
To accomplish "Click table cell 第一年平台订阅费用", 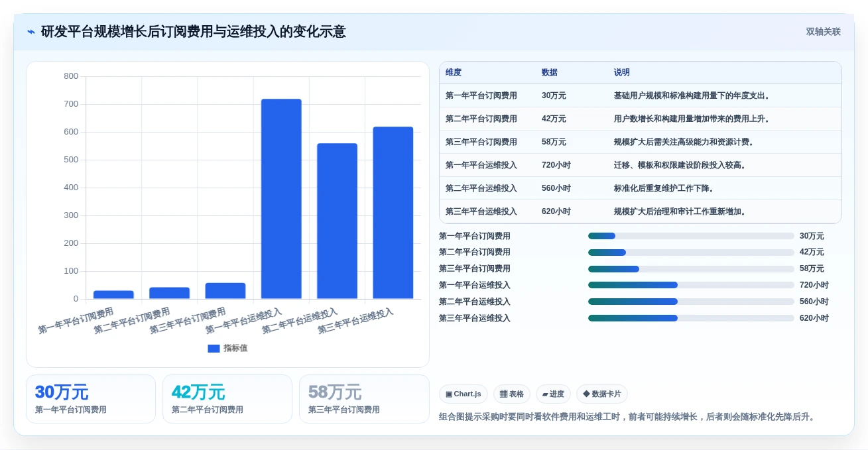I will coord(481,95).
